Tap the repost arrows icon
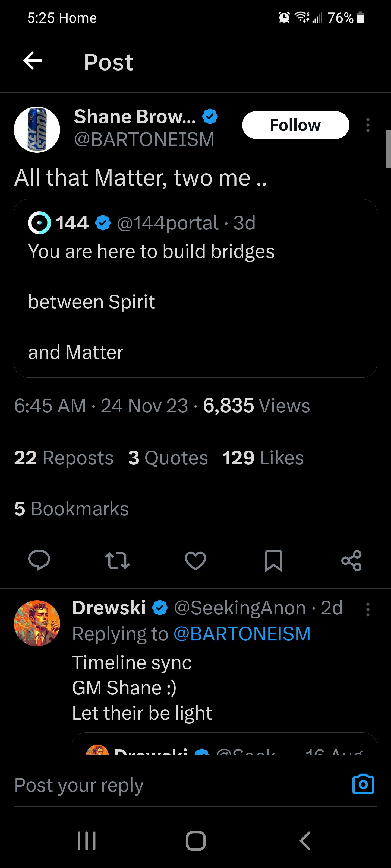The height and width of the screenshot is (868, 391). (x=117, y=561)
